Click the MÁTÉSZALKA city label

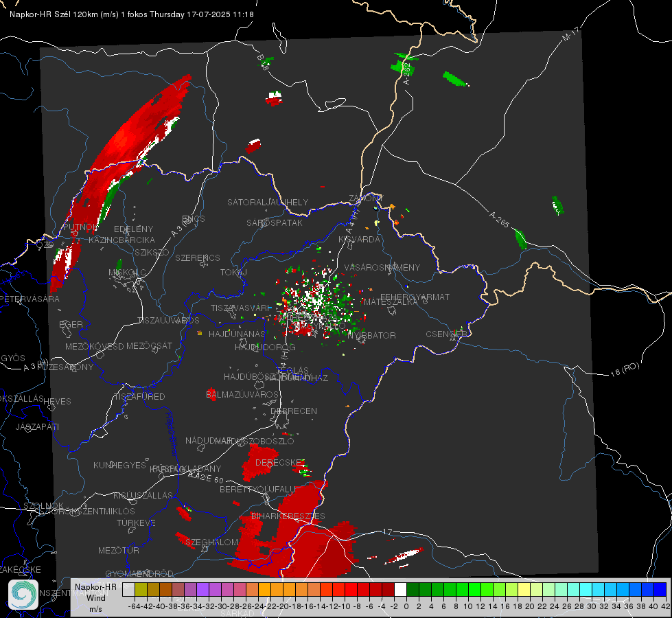(x=391, y=302)
